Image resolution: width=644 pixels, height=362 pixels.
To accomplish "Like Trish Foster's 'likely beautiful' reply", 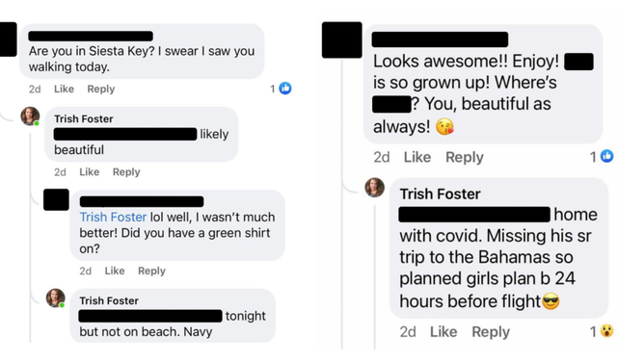I will point(90,171).
